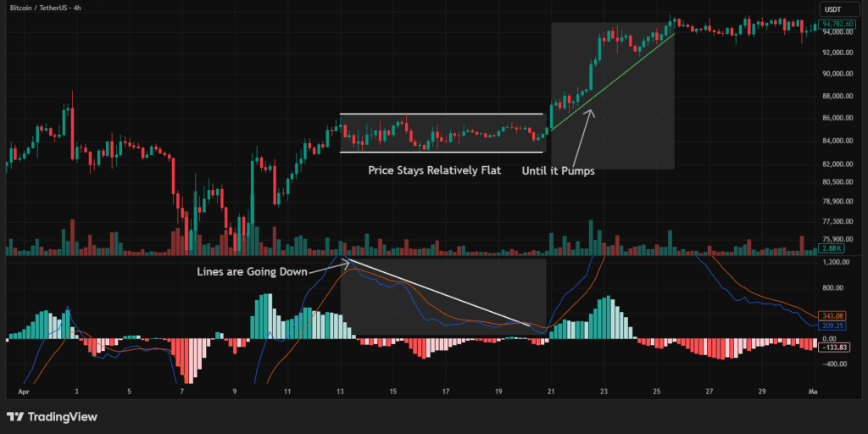
Task: Click the Apr date on the time axis
Action: pyautogui.click(x=23, y=392)
